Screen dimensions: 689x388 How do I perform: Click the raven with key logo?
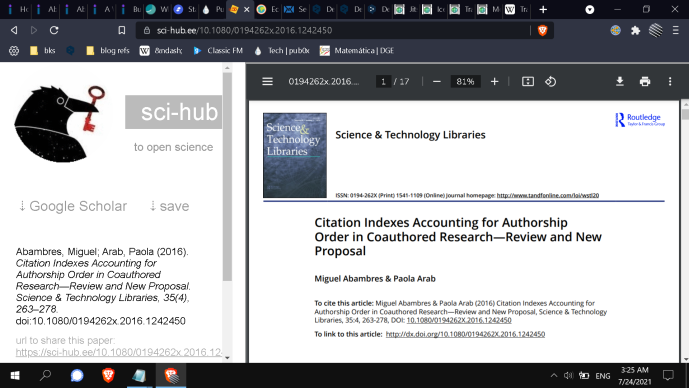[x=60, y=123]
